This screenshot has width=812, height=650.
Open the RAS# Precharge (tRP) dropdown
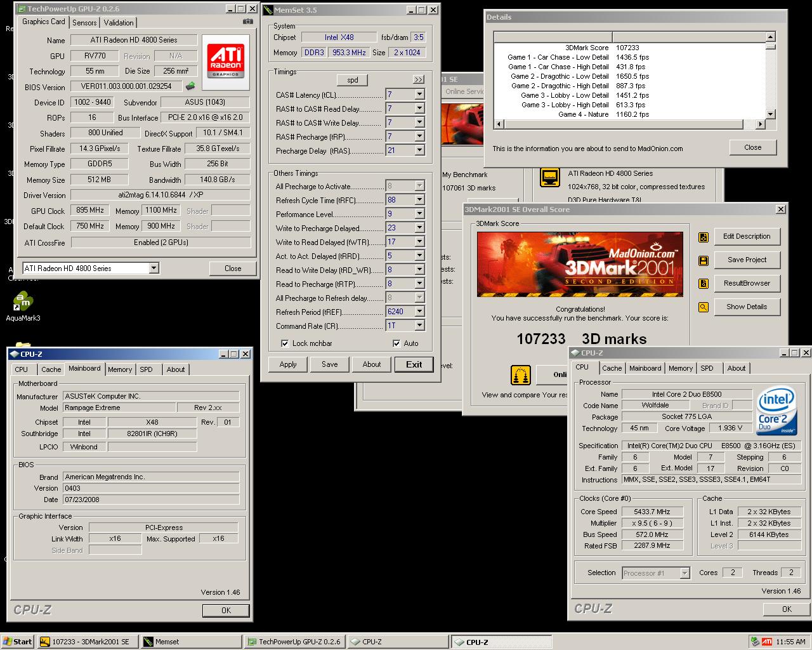coord(419,136)
